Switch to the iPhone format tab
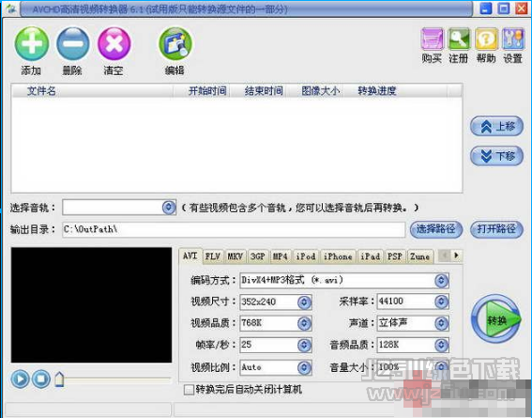 click(x=338, y=256)
